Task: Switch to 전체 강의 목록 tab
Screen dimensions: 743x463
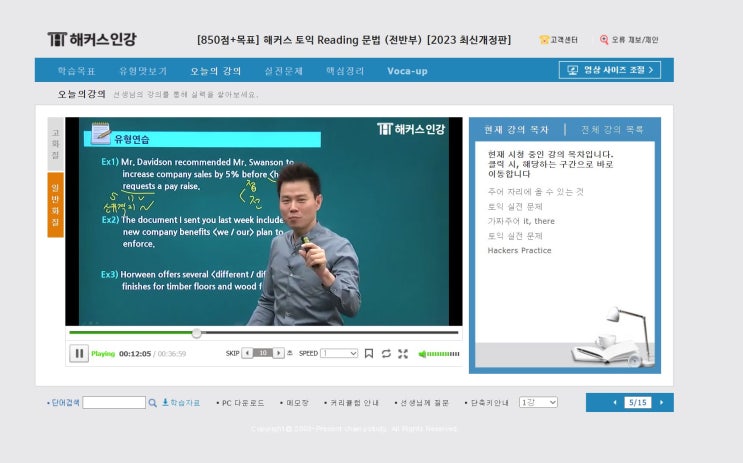Action: (612, 129)
